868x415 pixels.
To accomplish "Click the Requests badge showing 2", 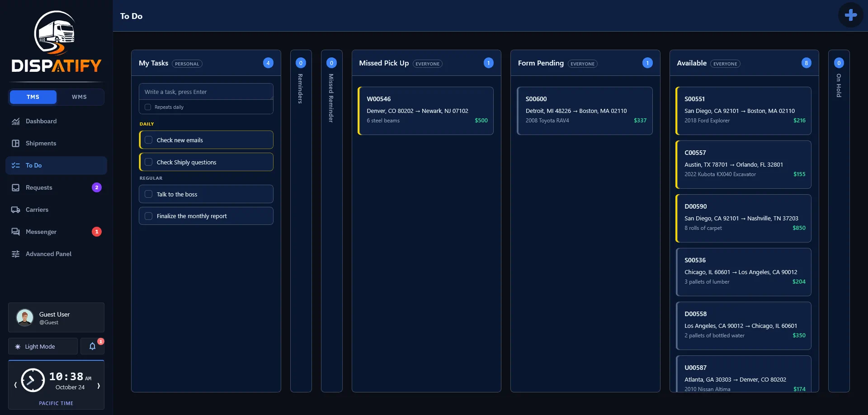I will click(x=97, y=187).
